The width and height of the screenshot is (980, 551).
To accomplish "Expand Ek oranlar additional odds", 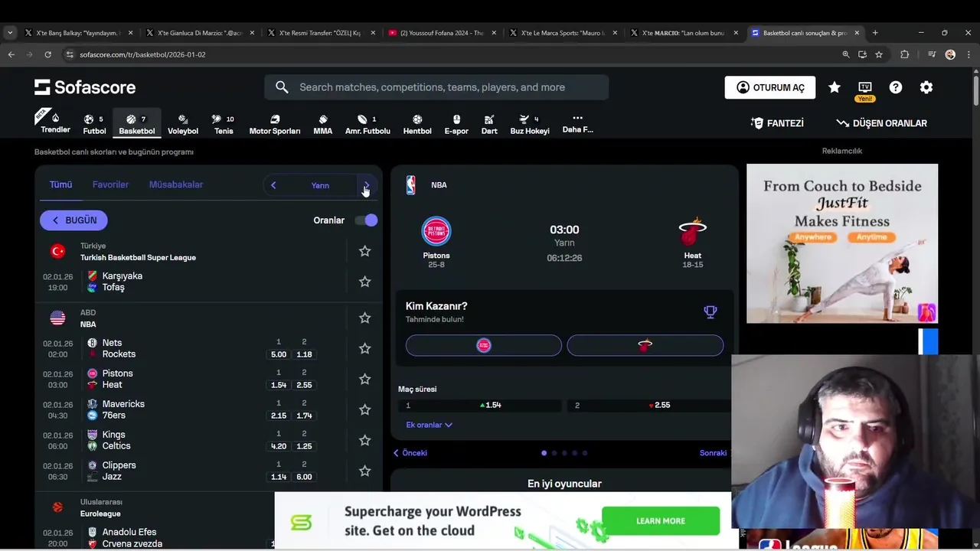I will pyautogui.click(x=429, y=425).
